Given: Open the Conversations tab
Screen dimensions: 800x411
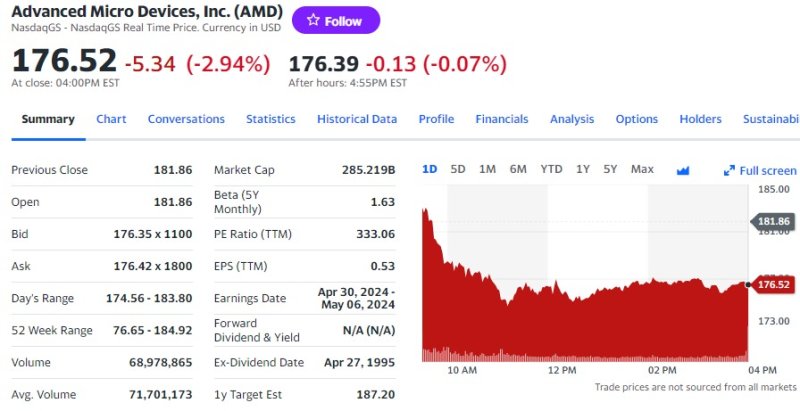Looking at the screenshot, I should (186, 119).
